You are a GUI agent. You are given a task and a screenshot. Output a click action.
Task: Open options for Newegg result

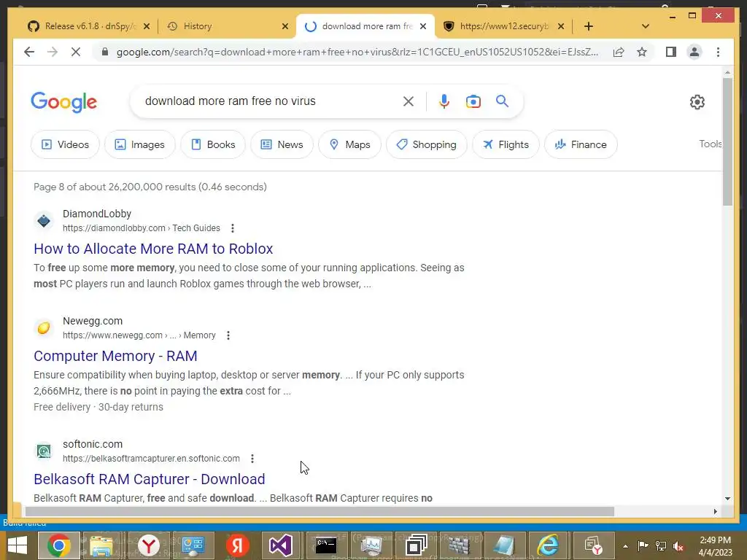(228, 335)
